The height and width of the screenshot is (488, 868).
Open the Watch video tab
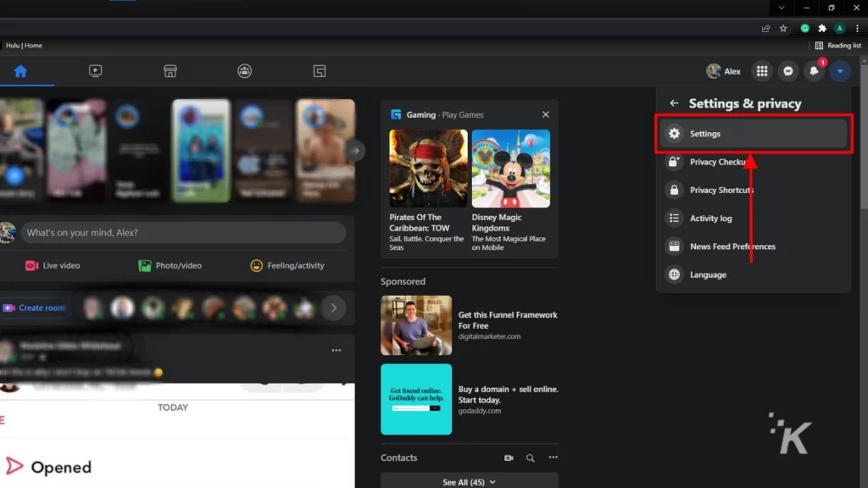point(95,71)
